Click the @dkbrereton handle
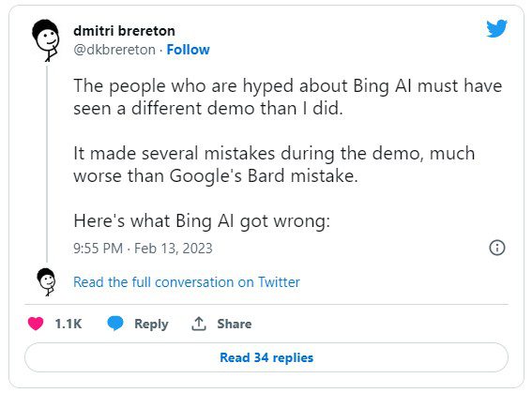The height and width of the screenshot is (393, 532). point(114,50)
